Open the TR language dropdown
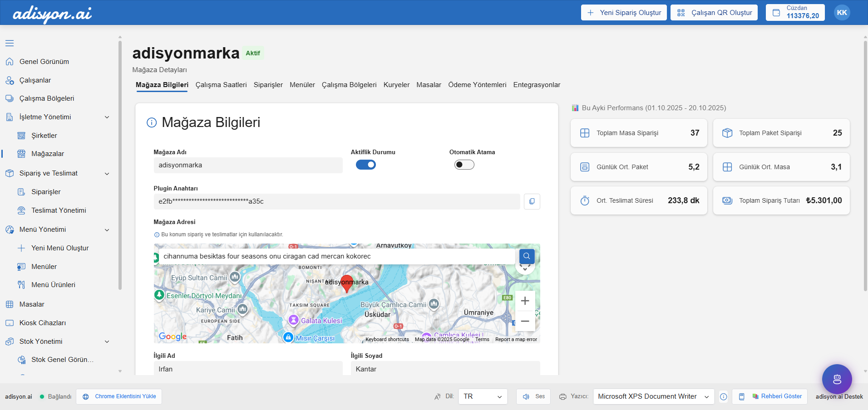868x410 pixels. (x=483, y=396)
